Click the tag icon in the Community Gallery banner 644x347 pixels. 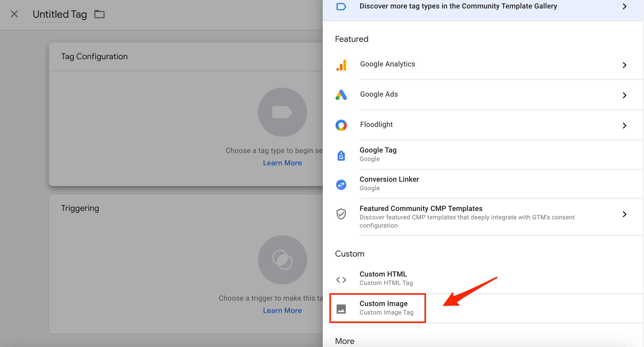point(341,6)
